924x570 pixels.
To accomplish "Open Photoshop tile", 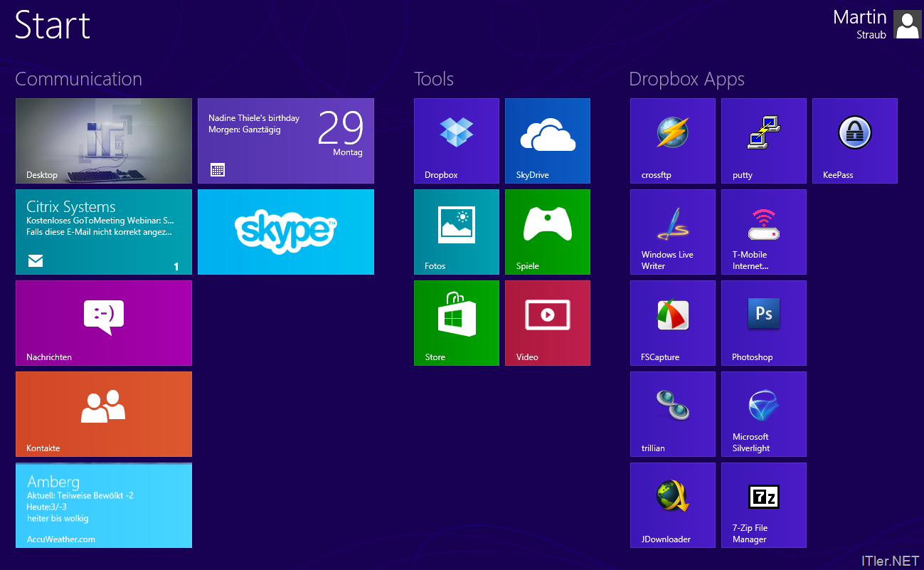I will point(763,323).
